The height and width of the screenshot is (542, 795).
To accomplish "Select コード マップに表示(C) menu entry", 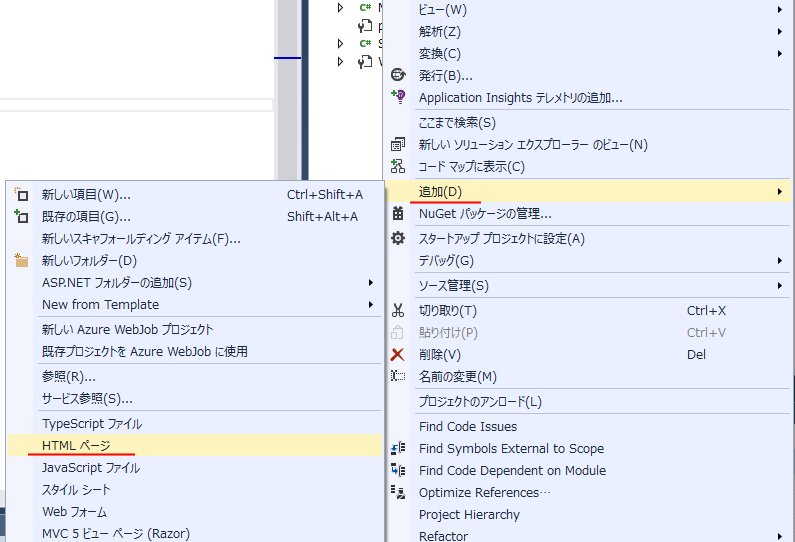I will tap(589, 166).
